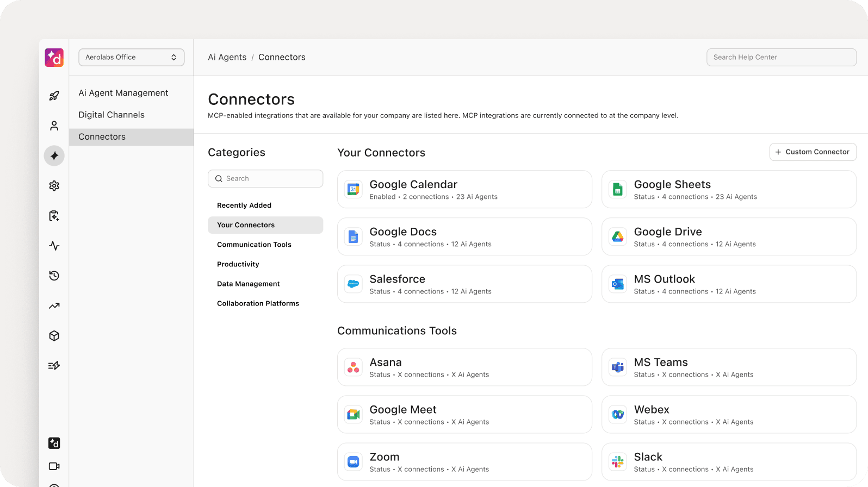Open the Asana connector title
This screenshot has width=868, height=487.
pos(386,363)
